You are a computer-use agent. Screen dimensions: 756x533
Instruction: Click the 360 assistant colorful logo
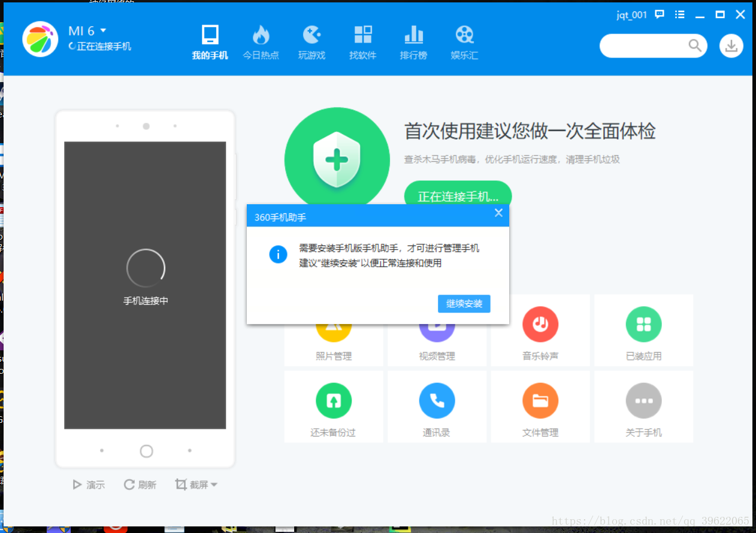tap(40, 39)
